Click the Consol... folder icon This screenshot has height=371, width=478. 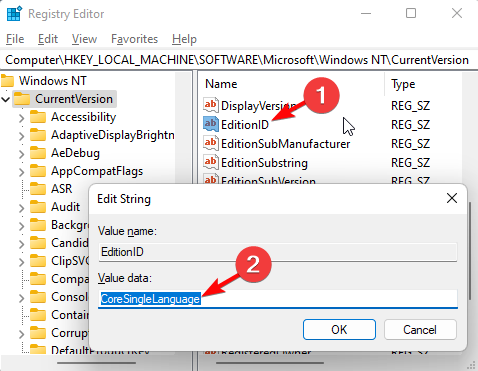point(38,297)
